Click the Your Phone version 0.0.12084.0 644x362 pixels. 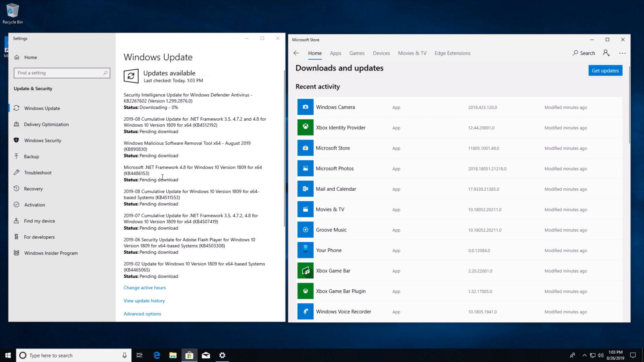point(479,251)
